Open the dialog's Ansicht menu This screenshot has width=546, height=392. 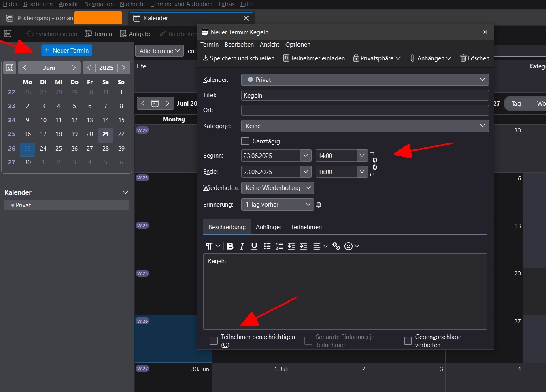click(270, 45)
